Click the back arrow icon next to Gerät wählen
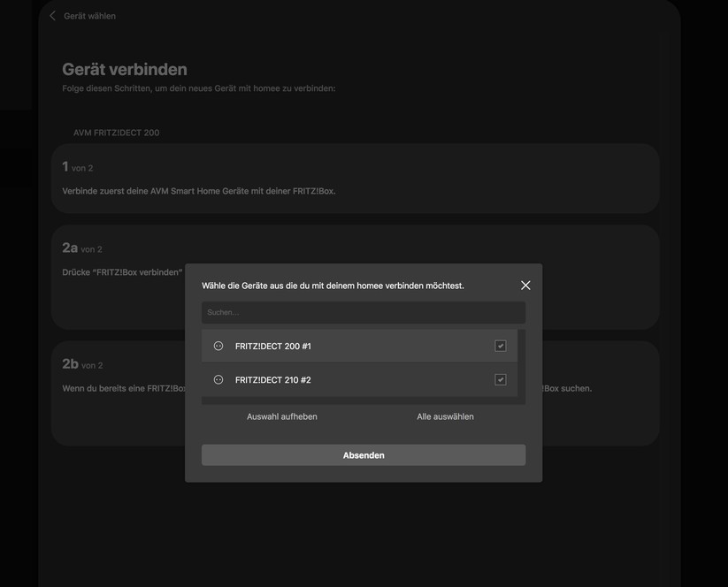This screenshot has width=728, height=587. (51, 15)
